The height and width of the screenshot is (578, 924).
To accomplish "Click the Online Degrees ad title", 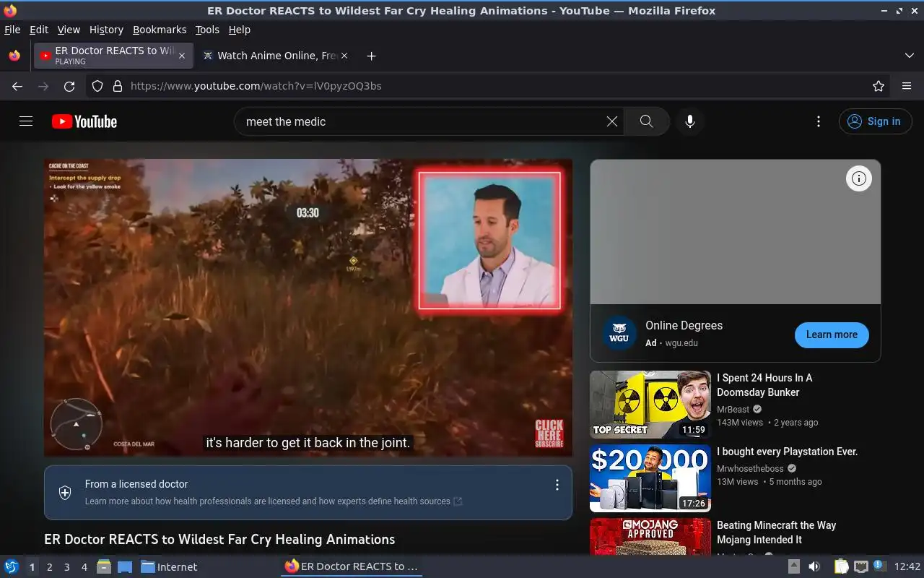I will coord(684,326).
